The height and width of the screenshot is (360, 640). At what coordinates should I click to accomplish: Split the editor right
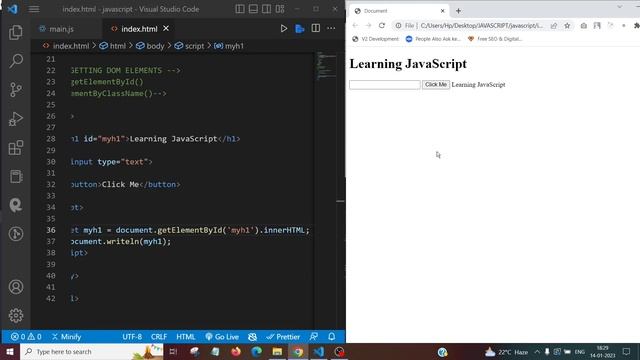(x=316, y=28)
